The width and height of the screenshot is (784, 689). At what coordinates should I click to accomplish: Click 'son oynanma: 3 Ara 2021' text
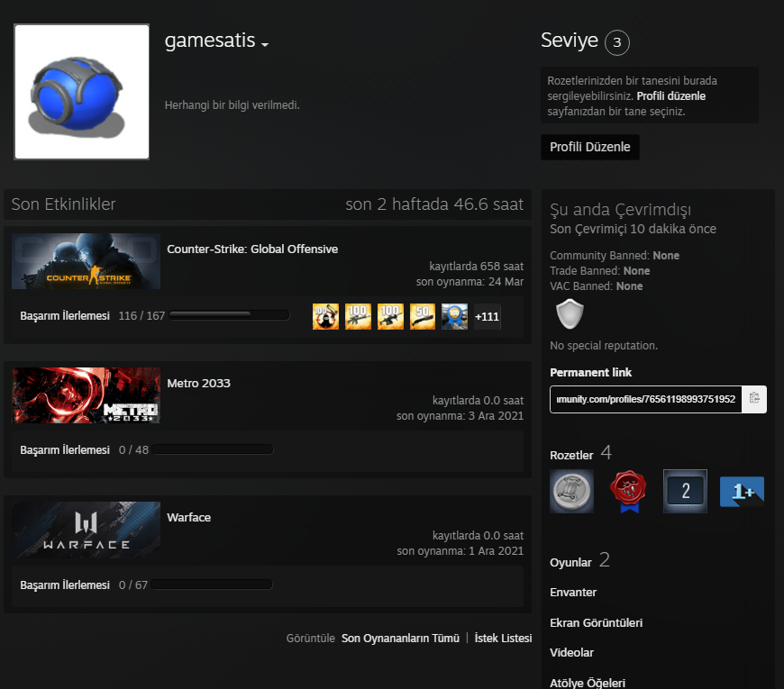click(x=460, y=416)
